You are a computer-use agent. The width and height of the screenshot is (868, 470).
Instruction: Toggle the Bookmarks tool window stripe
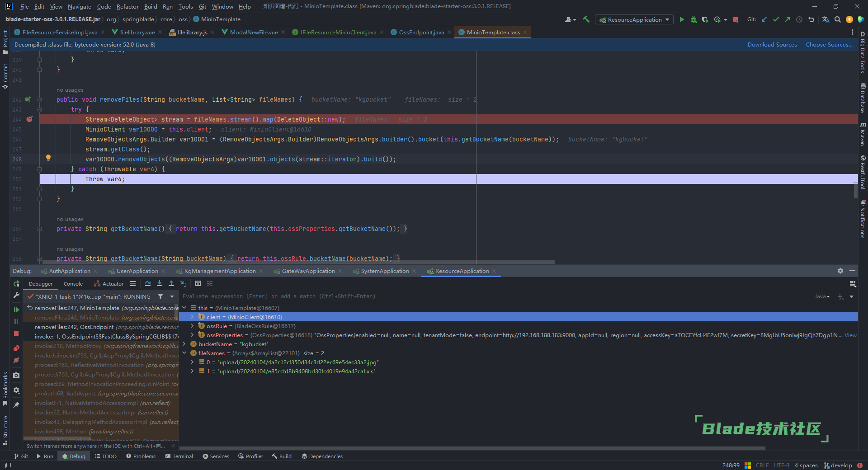click(x=5, y=389)
